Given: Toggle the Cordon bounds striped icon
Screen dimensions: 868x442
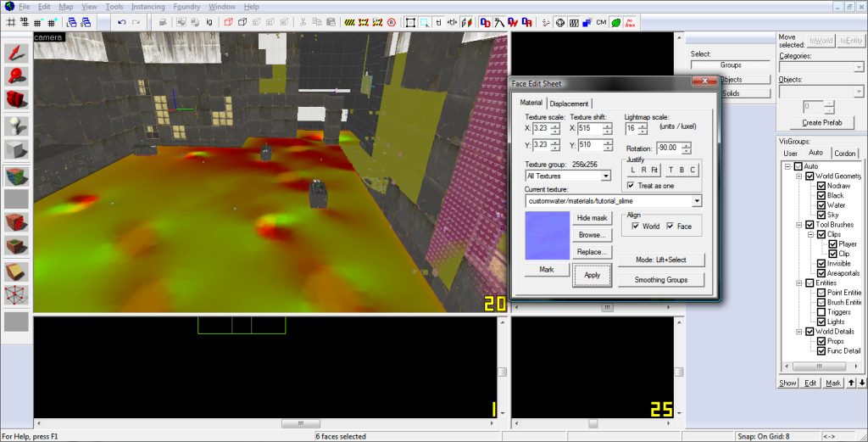Looking at the screenshot, I should [349, 23].
